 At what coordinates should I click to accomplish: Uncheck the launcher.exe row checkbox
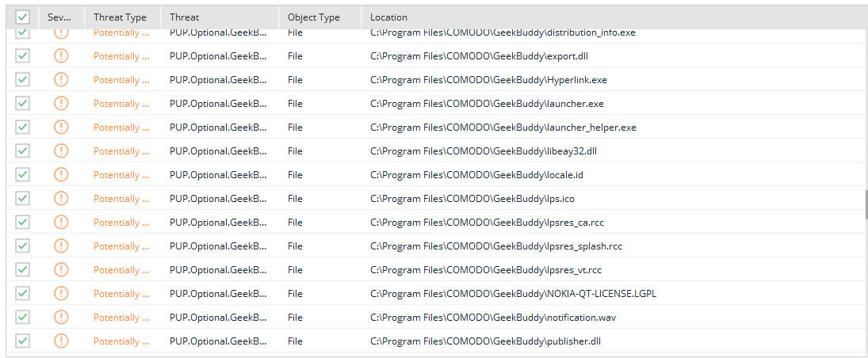(23, 104)
